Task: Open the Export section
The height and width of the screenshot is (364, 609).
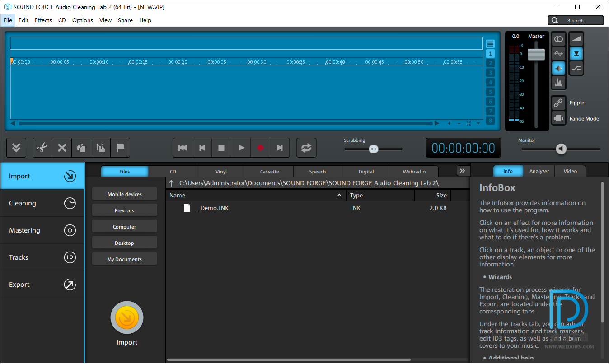Action: 42,285
